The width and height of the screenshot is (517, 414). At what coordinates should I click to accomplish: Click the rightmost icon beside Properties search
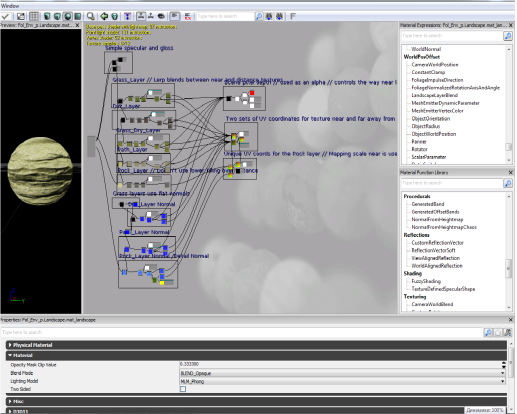pos(507,332)
